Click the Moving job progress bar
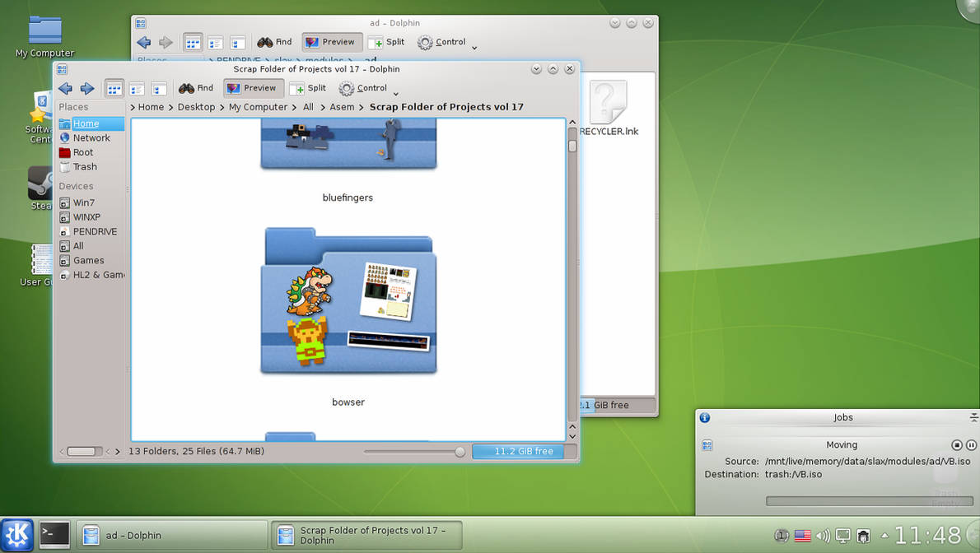Image resolution: width=980 pixels, height=553 pixels. tap(870, 501)
